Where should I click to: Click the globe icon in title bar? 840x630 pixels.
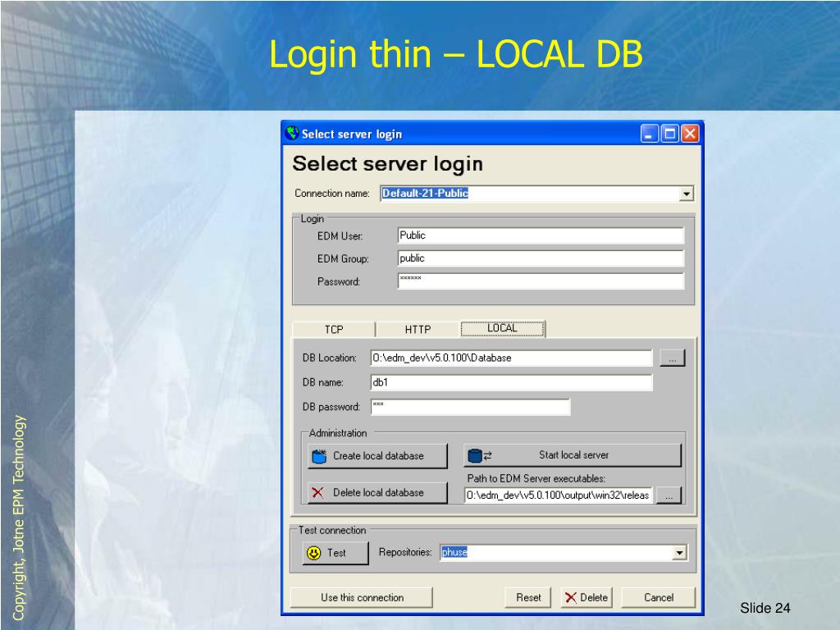(x=291, y=134)
